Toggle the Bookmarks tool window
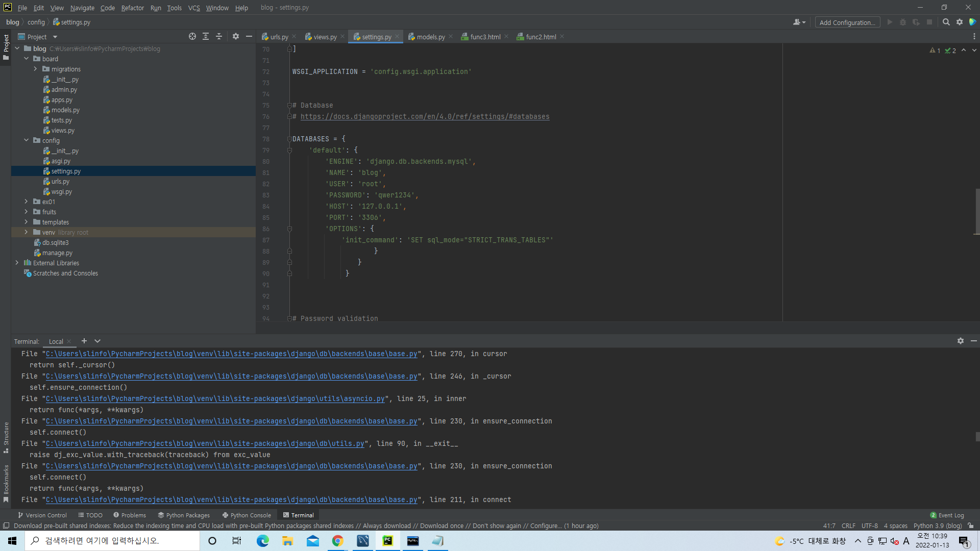The width and height of the screenshot is (980, 551). 6,482
